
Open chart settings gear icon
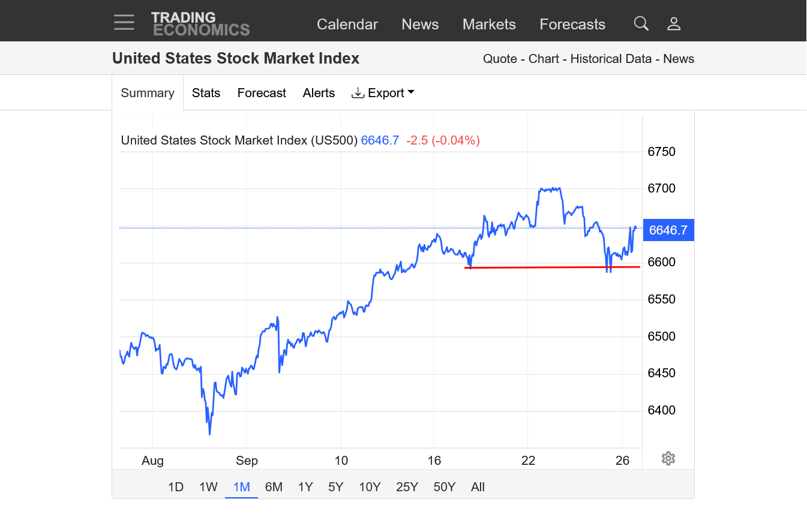(668, 459)
